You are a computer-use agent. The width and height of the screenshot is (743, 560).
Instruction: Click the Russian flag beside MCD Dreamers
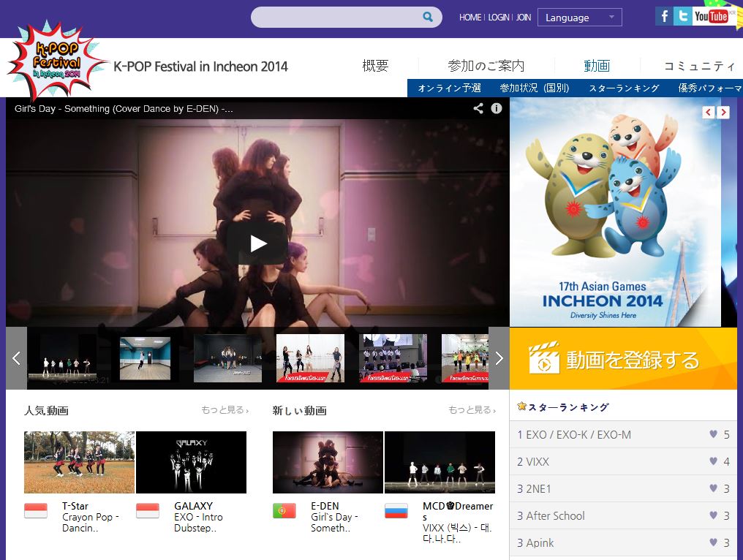pos(396,511)
